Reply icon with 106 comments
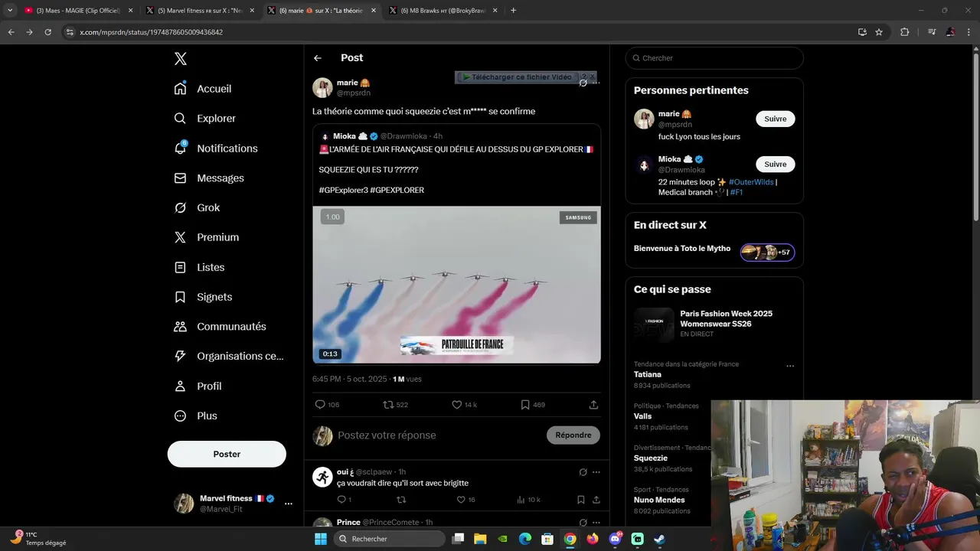The width and height of the screenshot is (980, 551). pyautogui.click(x=327, y=405)
